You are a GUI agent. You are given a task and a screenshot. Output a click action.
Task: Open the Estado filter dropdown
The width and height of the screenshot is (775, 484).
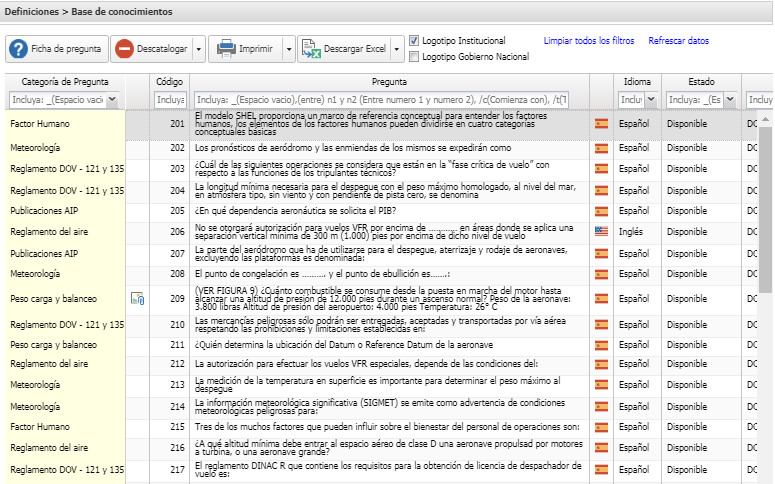[x=730, y=99]
